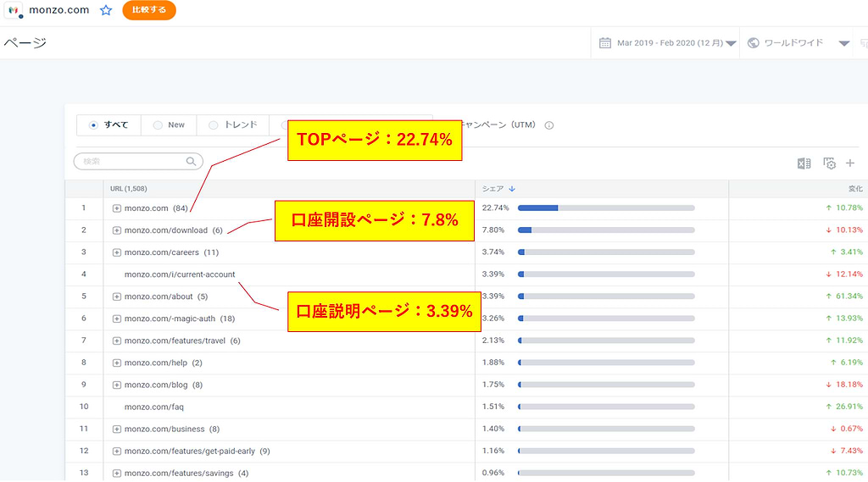
Task: Click the 1.40% share value for business
Action: coord(493,429)
